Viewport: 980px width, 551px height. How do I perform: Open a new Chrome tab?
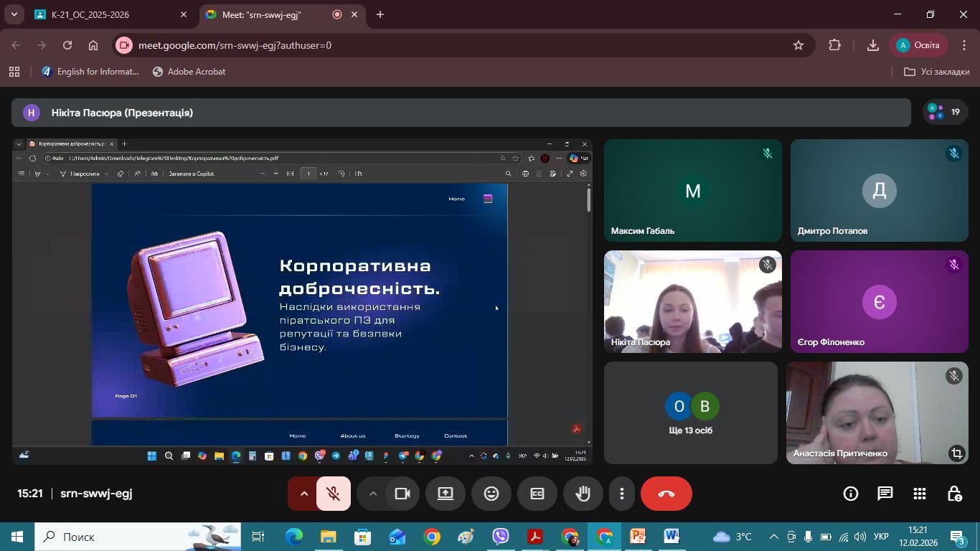[x=380, y=14]
